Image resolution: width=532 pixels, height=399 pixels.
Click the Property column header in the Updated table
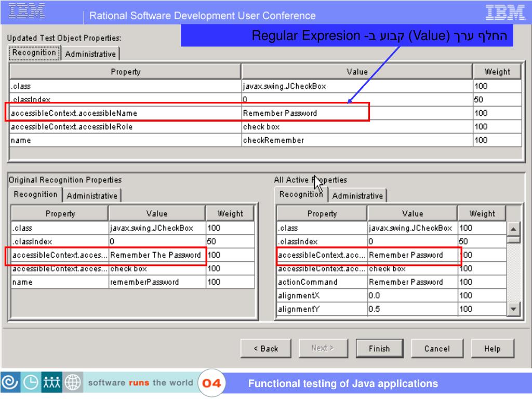126,72
